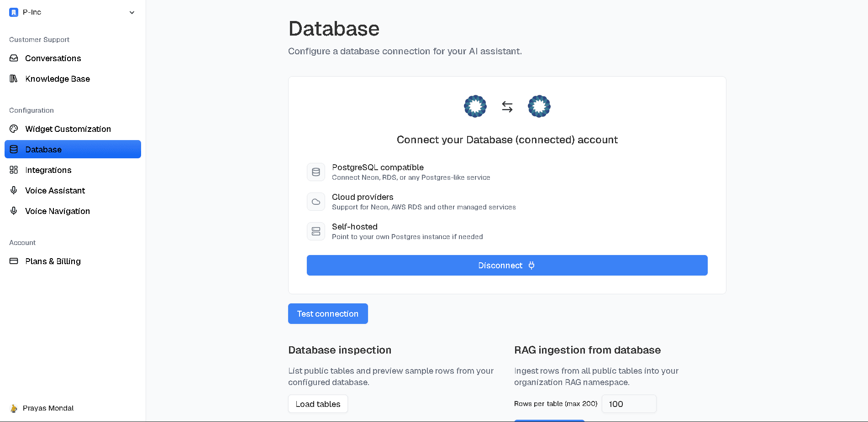The height and width of the screenshot is (422, 868).
Task: Click the Test connection button
Action: [328, 314]
